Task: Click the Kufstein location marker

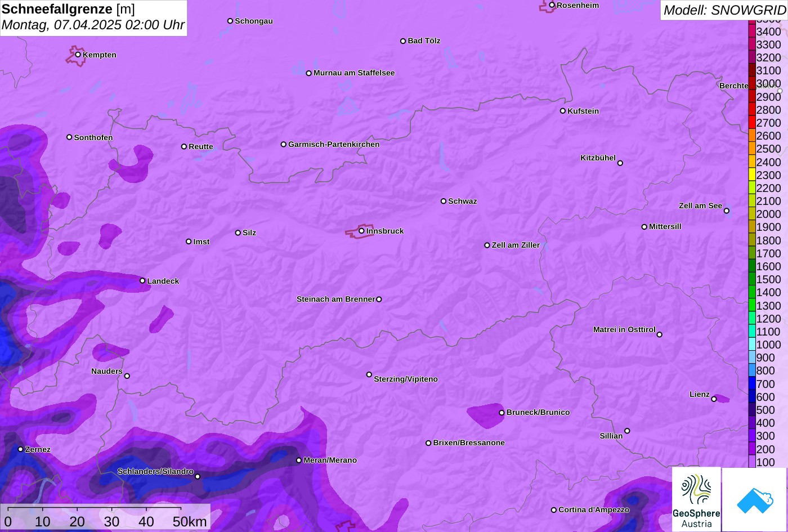Action: (x=562, y=111)
